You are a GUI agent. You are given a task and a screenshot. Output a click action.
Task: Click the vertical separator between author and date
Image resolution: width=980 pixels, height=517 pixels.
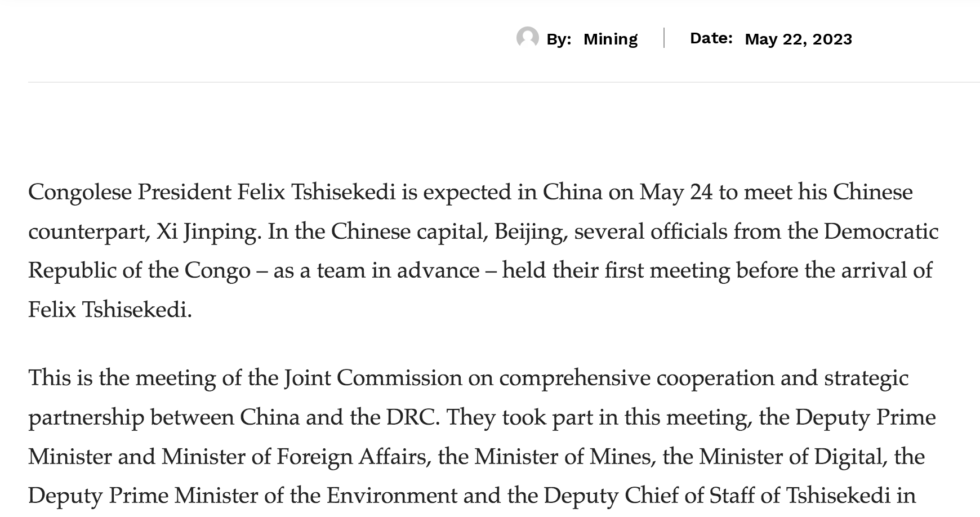(x=664, y=38)
